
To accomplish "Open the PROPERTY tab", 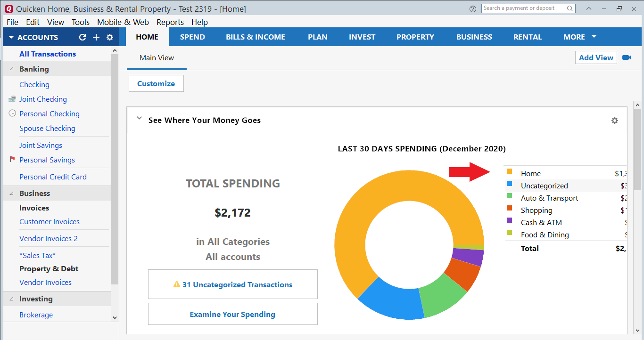I will (415, 37).
